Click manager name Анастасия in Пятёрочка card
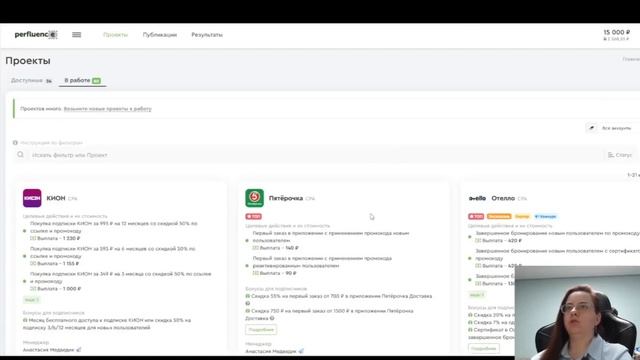Screen dimensions: 640x360 point(271,351)
